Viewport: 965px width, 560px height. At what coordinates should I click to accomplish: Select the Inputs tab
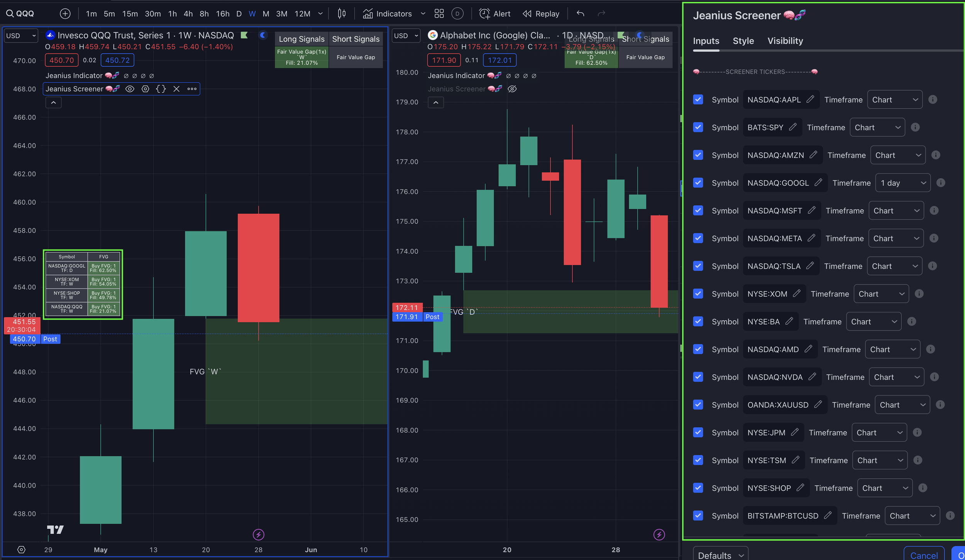(706, 41)
